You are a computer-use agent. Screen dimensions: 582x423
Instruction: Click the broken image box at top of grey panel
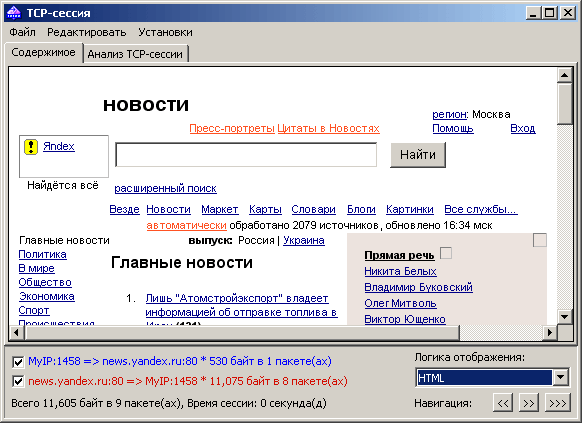[540, 240]
